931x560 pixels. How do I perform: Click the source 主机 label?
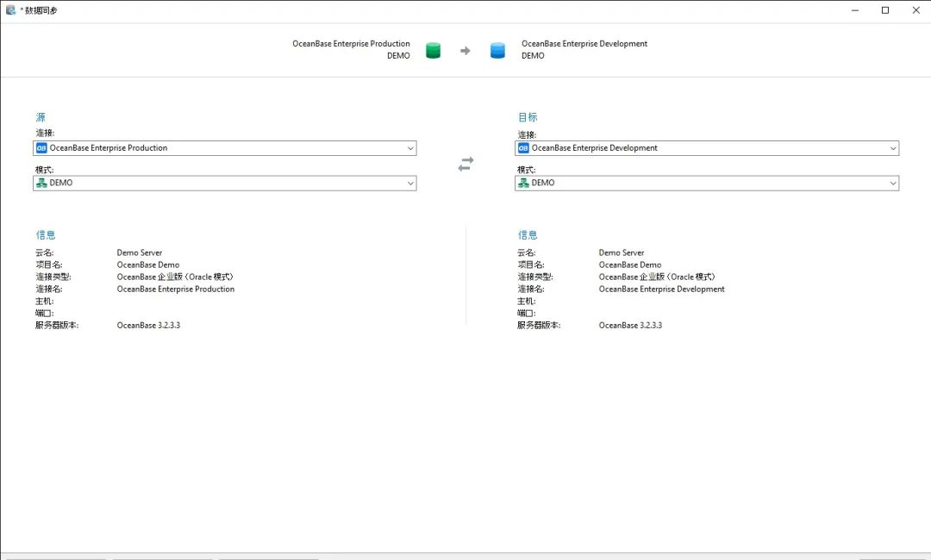coord(45,302)
